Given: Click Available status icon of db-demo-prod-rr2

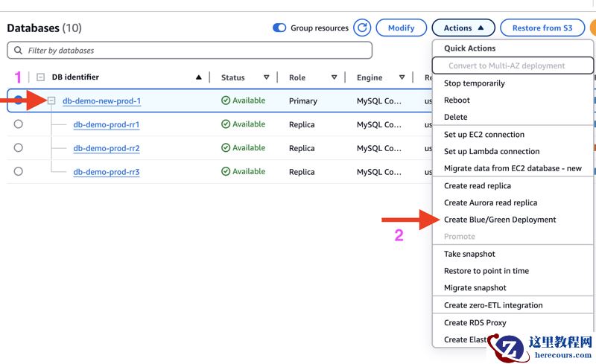Looking at the screenshot, I should [226, 147].
